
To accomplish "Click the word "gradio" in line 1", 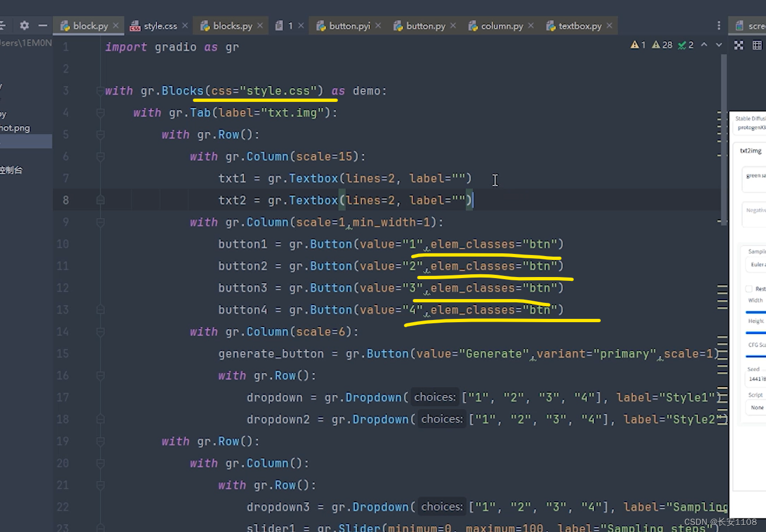I will (175, 47).
